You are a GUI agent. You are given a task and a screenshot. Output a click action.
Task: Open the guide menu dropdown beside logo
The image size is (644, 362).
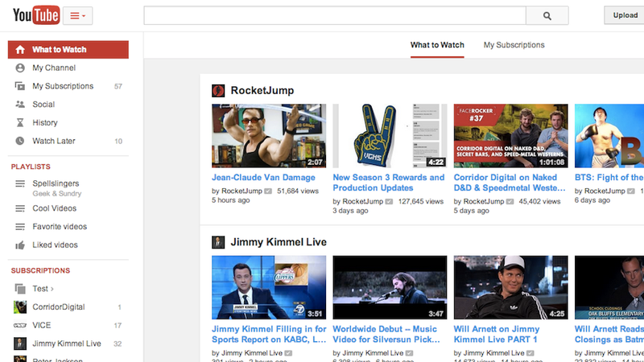(77, 15)
